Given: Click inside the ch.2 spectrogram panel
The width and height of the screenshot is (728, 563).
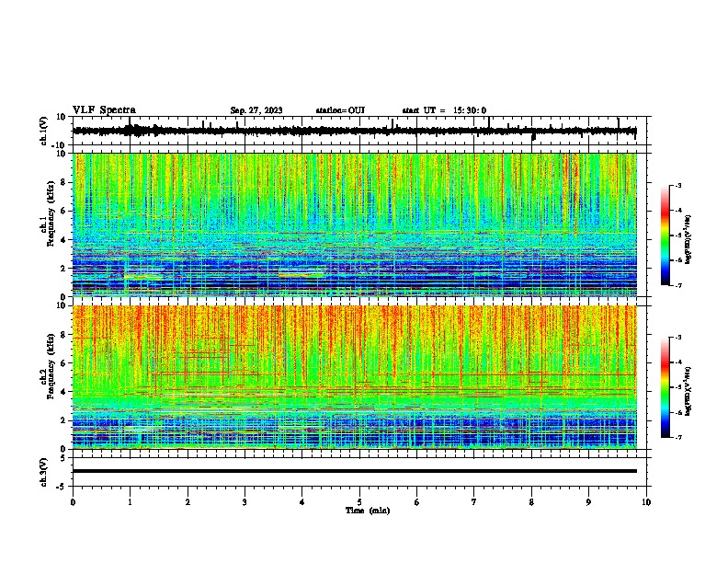Looking at the screenshot, I should pos(355,377).
